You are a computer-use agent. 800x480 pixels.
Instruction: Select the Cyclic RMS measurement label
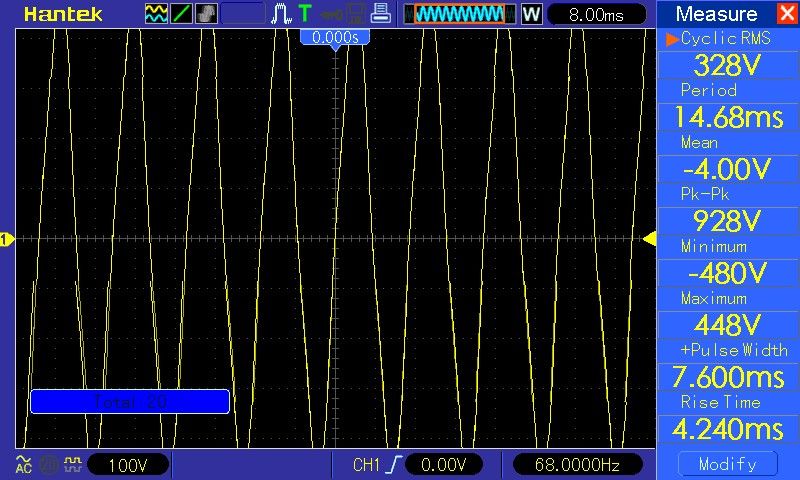pos(726,38)
